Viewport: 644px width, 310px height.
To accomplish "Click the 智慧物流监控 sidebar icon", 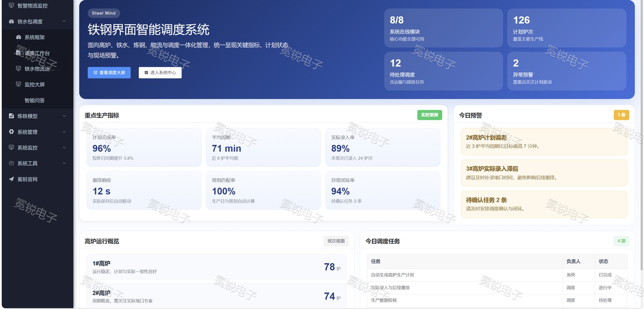I will coord(11,6).
